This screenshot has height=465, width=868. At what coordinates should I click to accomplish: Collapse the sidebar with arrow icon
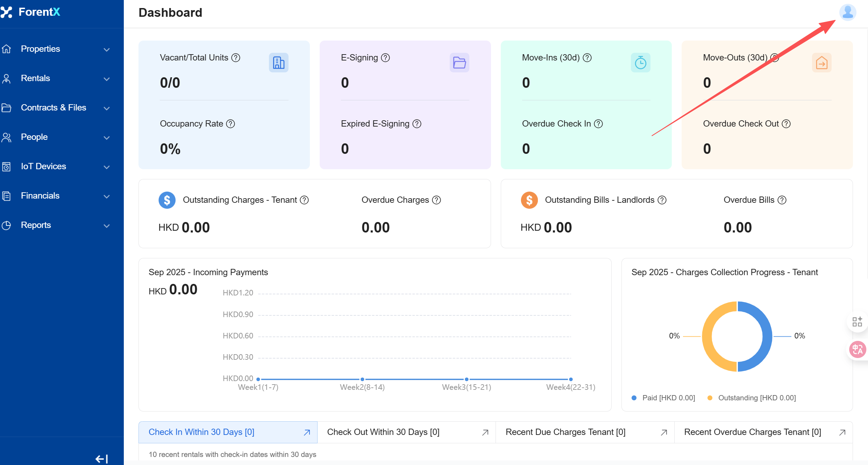pyautogui.click(x=101, y=459)
